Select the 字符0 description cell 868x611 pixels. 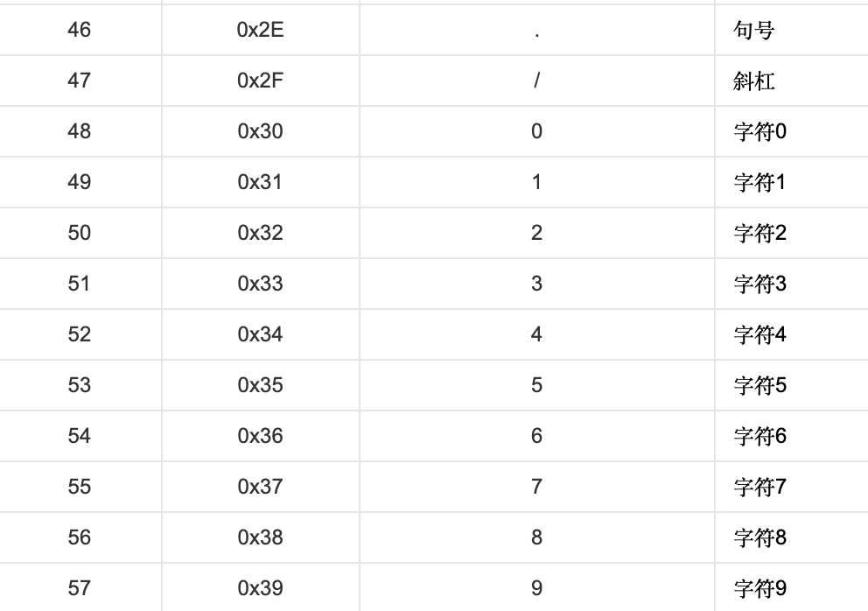tap(759, 131)
